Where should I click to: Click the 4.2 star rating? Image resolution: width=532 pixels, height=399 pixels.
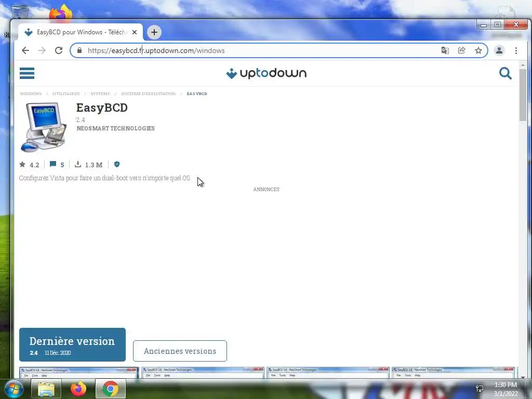30,165
